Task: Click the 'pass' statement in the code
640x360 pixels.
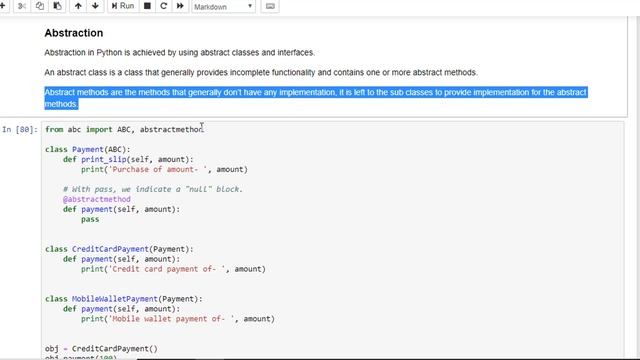Action: [90, 219]
